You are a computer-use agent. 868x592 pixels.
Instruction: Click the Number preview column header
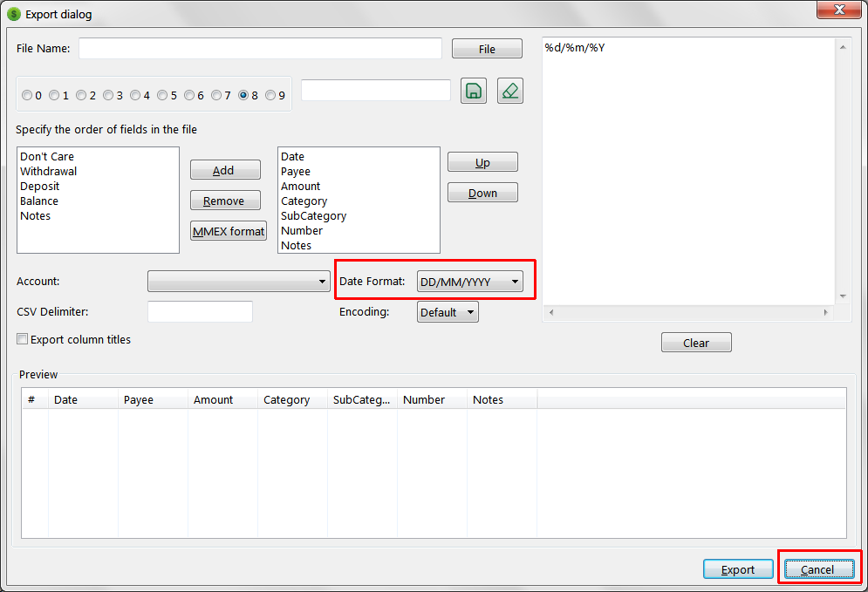[432, 399]
